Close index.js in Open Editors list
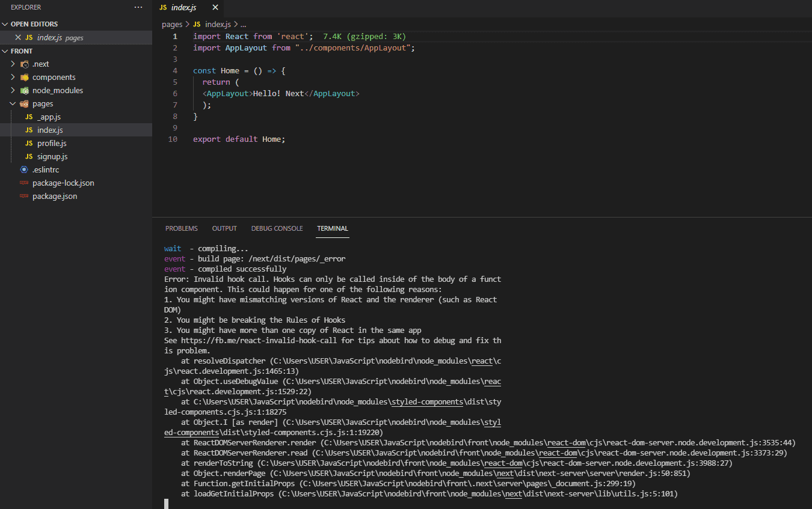This screenshot has height=509, width=812. pos(18,37)
